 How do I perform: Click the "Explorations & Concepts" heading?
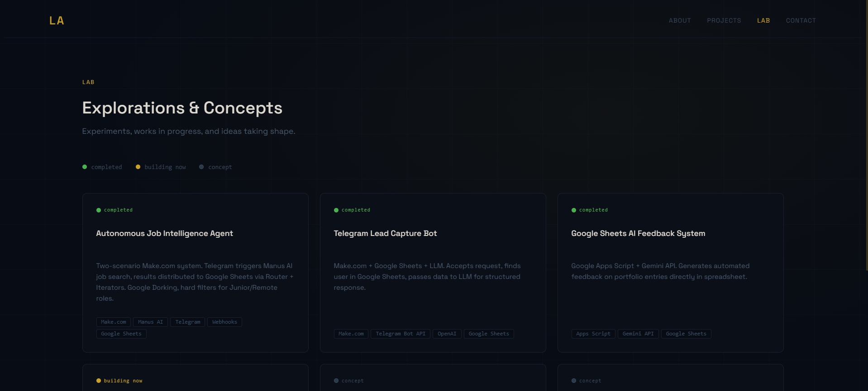click(182, 108)
